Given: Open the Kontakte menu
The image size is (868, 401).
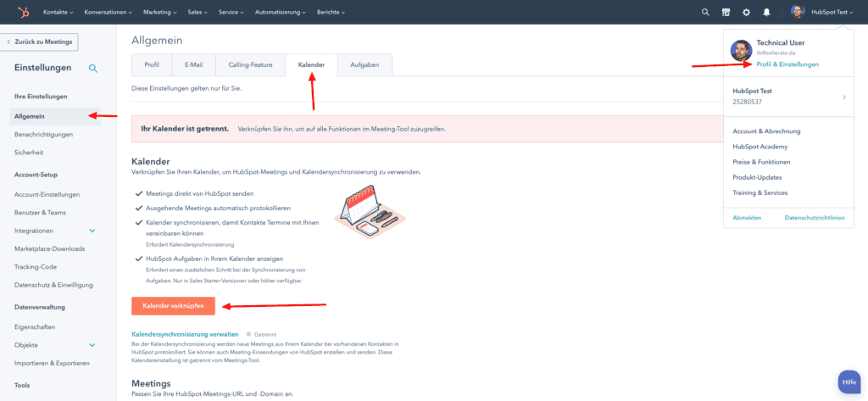Looking at the screenshot, I should 58,12.
